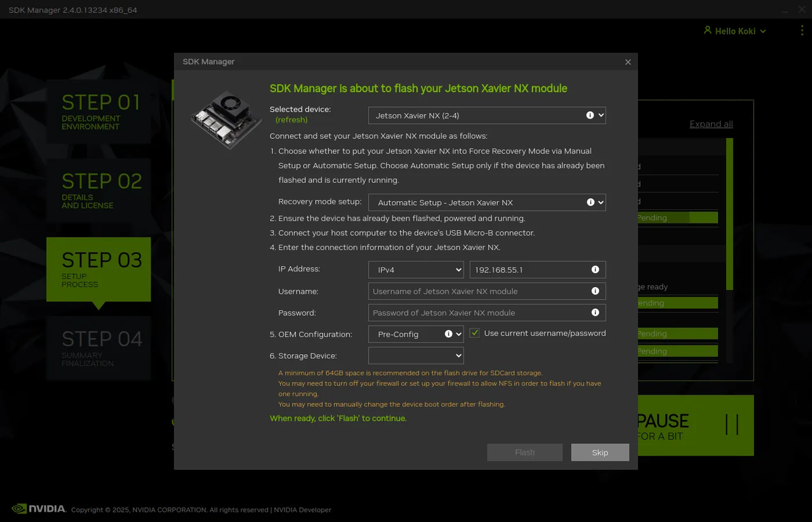Viewport: 812px width, 522px height.
Task: Click info icon in IP address field
Action: click(595, 269)
